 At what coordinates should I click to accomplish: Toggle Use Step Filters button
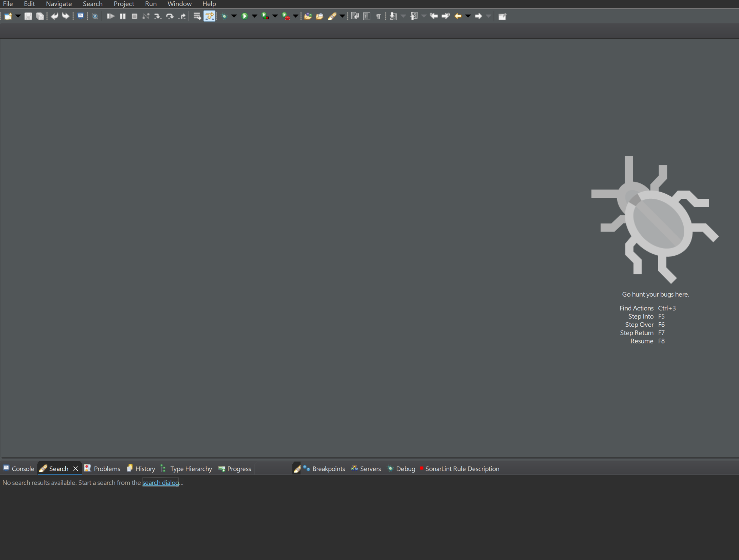(x=209, y=16)
